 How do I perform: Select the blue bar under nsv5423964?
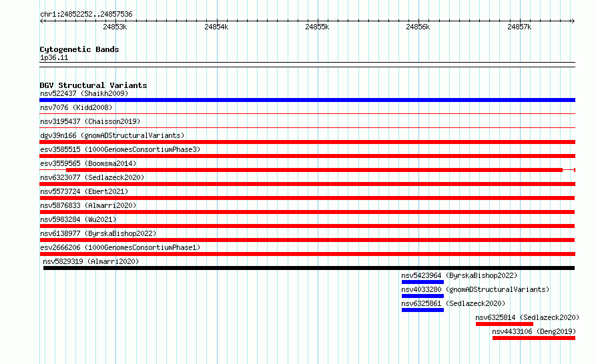coord(422,282)
